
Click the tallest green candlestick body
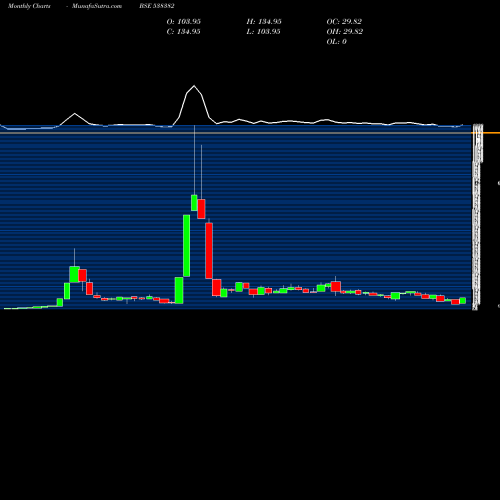click(187, 246)
